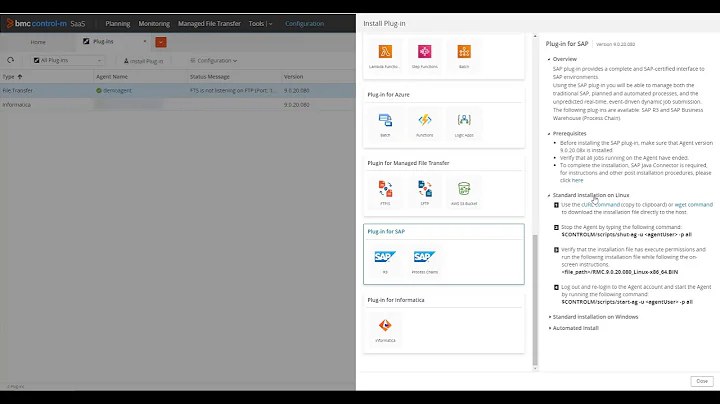Switch to the Home tab

[38, 42]
